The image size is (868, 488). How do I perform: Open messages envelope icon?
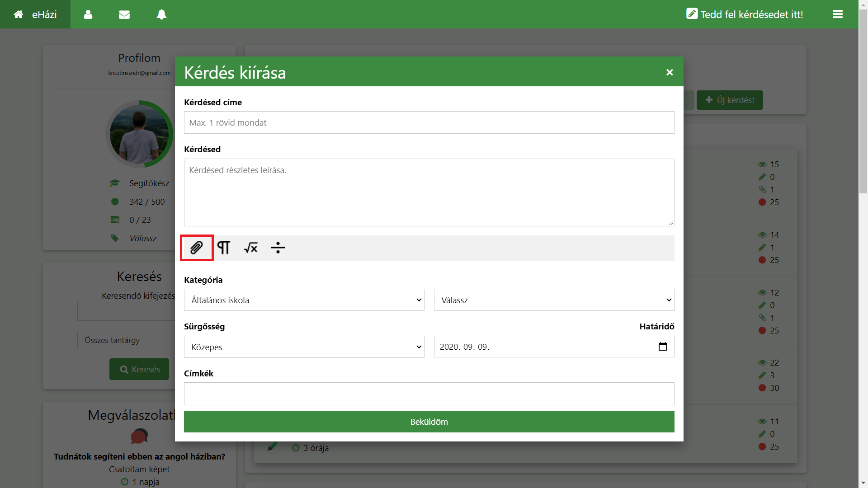click(124, 14)
